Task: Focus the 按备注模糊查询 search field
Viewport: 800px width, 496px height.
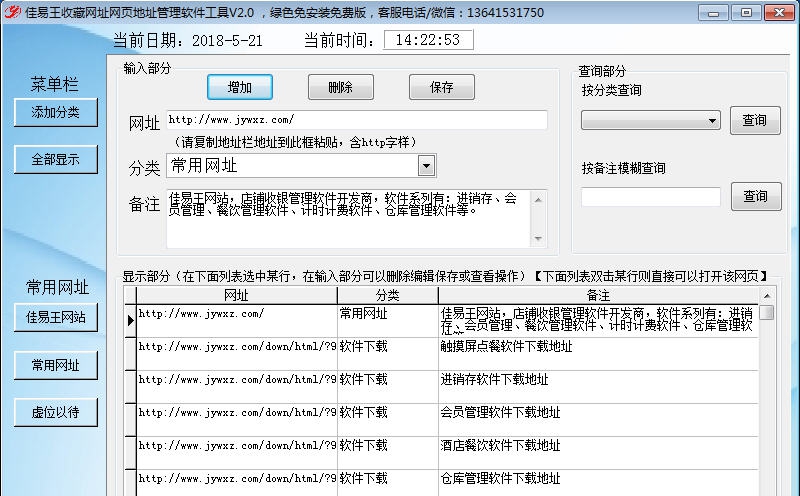Action: 651,197
